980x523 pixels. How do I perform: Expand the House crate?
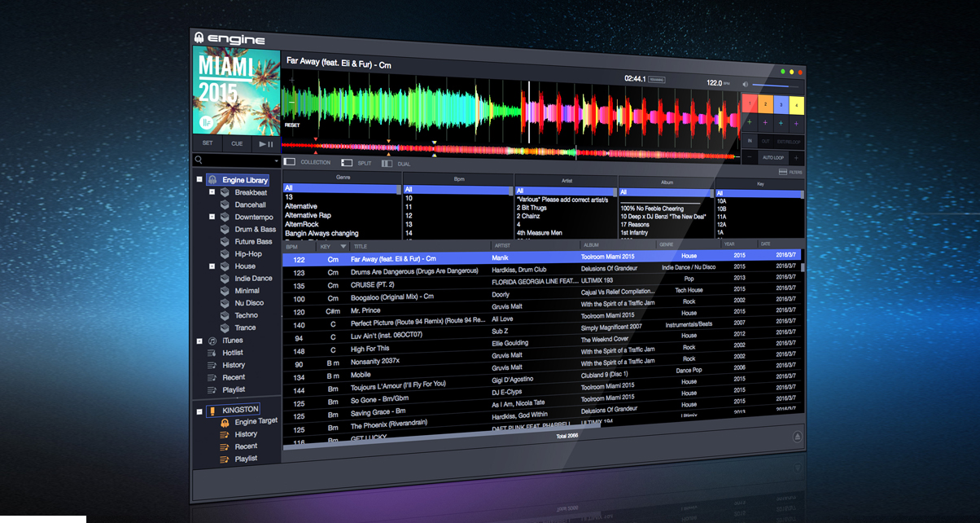point(212,266)
